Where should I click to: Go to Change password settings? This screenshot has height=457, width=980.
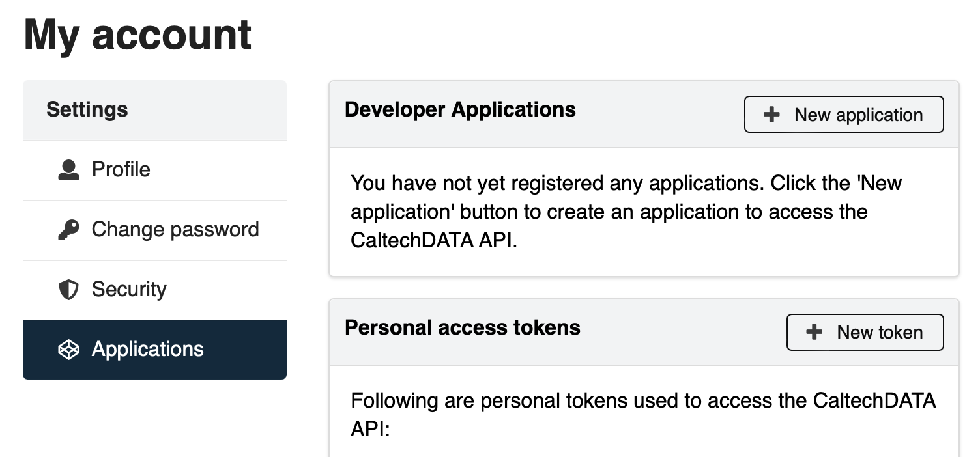pyautogui.click(x=154, y=230)
